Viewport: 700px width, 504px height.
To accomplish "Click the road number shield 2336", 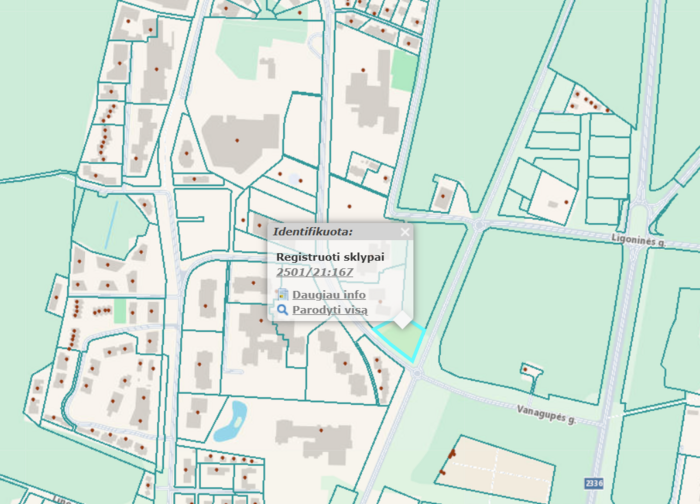I will 595,483.
